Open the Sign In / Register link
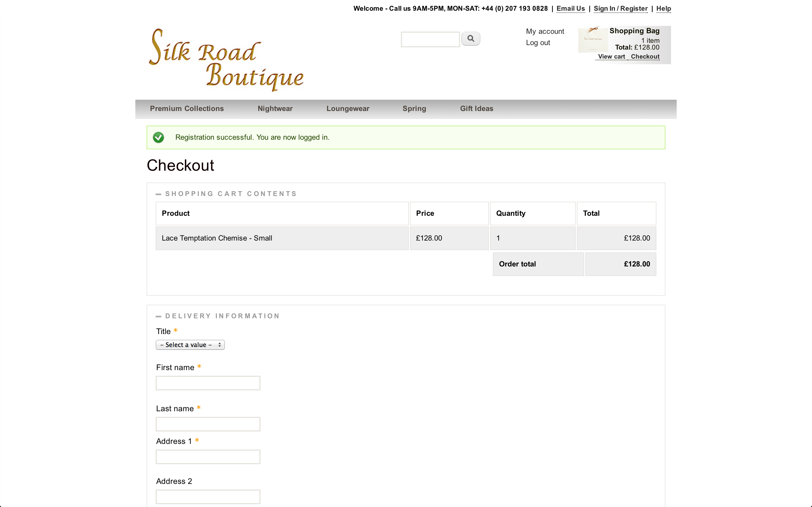Image resolution: width=812 pixels, height=507 pixels. [x=620, y=9]
